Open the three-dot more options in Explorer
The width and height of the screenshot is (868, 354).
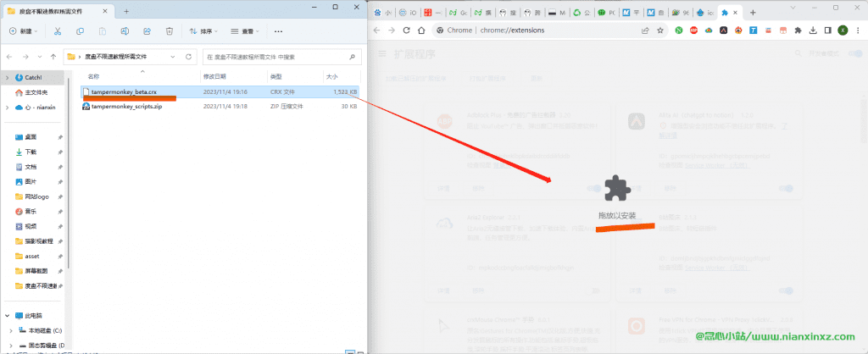(x=278, y=31)
